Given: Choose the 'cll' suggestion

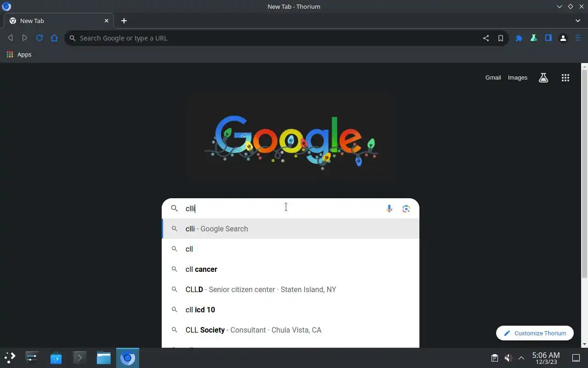Looking at the screenshot, I should point(291,249).
